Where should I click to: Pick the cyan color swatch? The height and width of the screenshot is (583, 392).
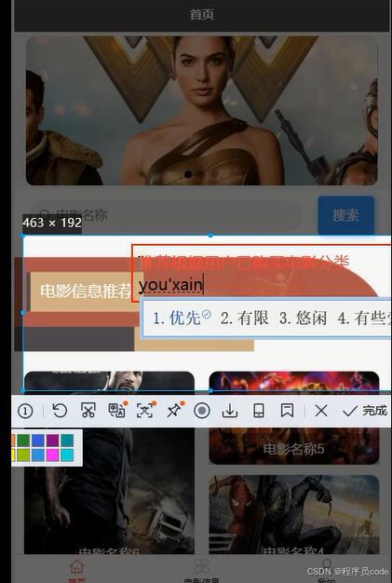coord(67,455)
